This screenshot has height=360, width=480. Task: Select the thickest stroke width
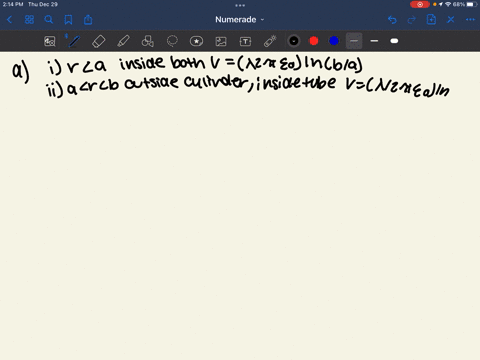click(x=394, y=41)
